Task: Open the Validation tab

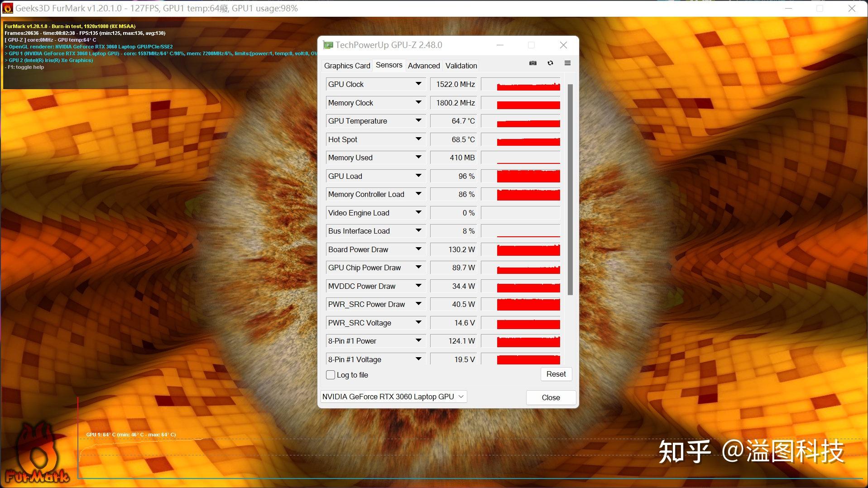Action: tap(461, 66)
